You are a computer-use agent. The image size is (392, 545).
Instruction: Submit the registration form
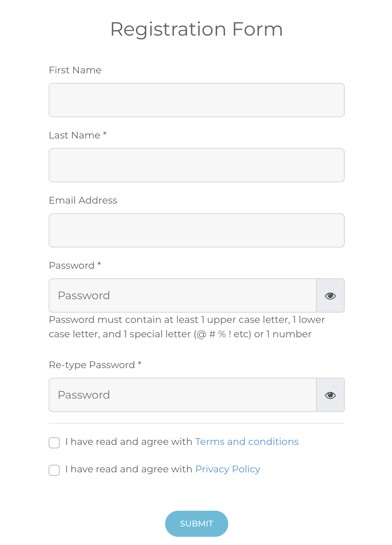coord(197,524)
